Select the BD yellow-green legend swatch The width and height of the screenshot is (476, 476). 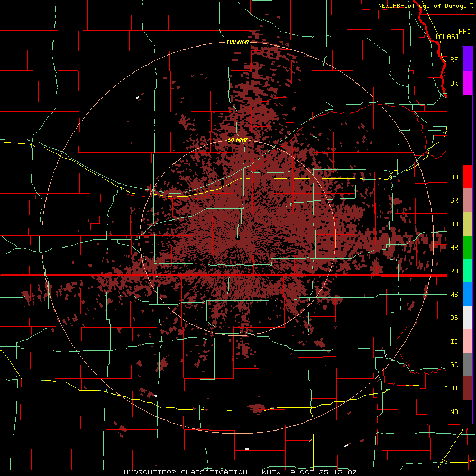point(467,224)
